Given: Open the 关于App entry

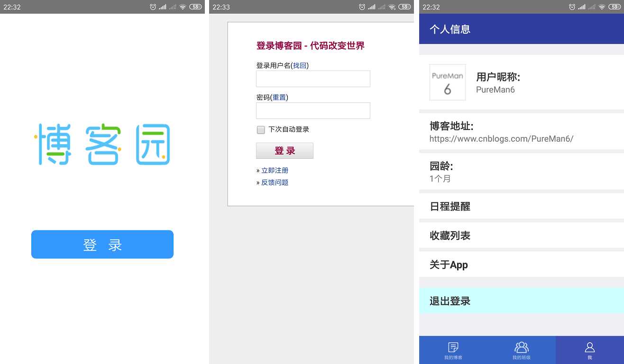Looking at the screenshot, I should click(522, 264).
